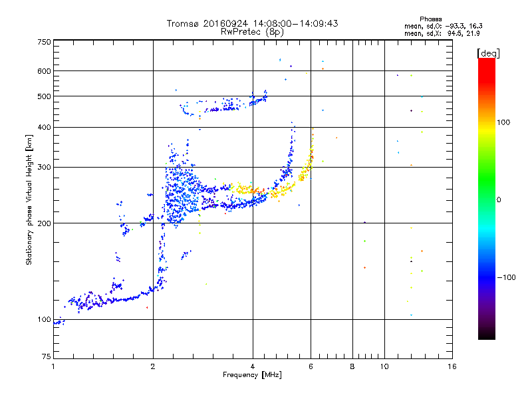
Task: Click the colorbar tick label '0'
Action: click(x=499, y=200)
